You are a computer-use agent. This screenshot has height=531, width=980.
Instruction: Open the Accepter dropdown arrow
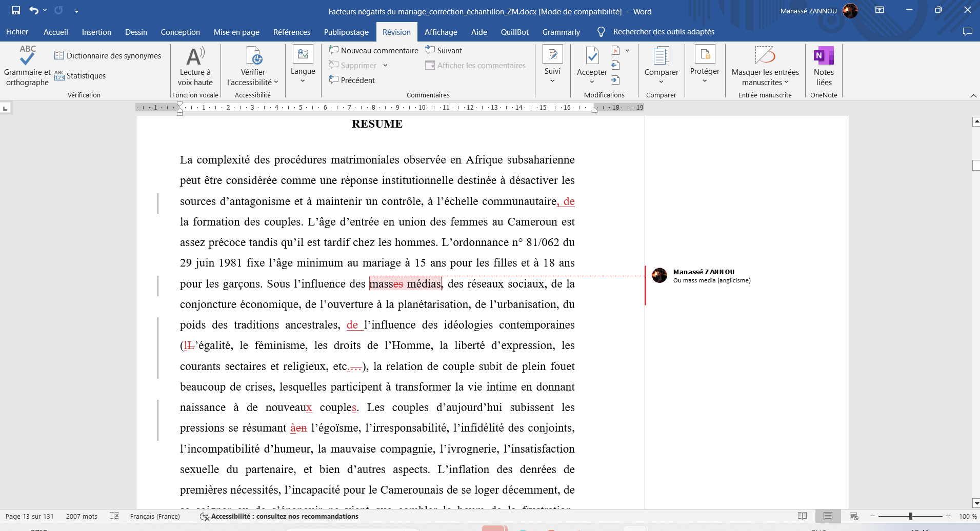(x=592, y=81)
